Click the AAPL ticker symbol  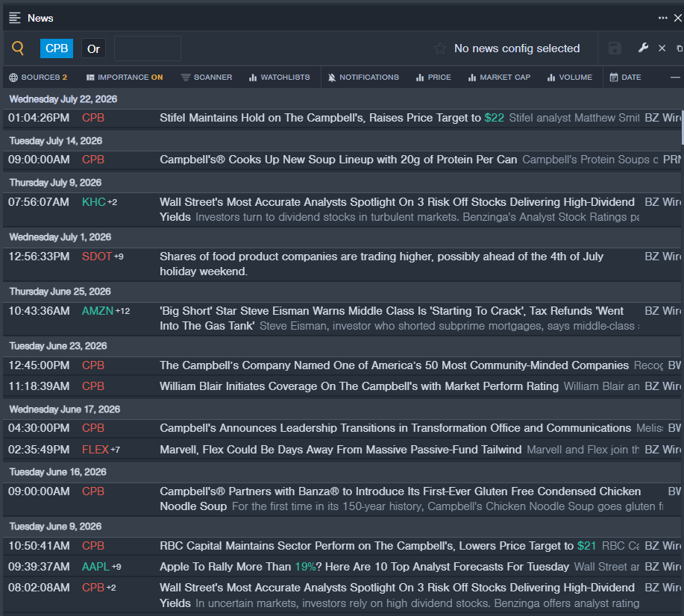[x=96, y=567]
